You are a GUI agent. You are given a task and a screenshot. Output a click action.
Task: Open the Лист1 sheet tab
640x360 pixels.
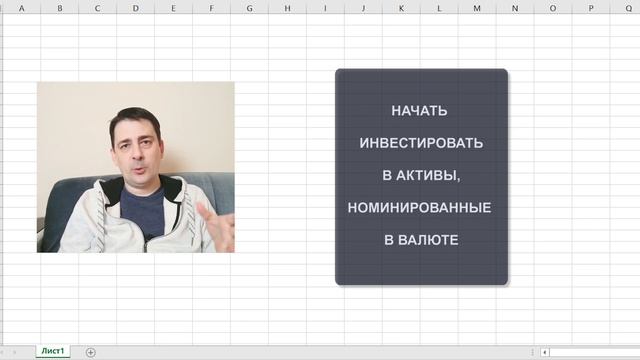(53, 351)
